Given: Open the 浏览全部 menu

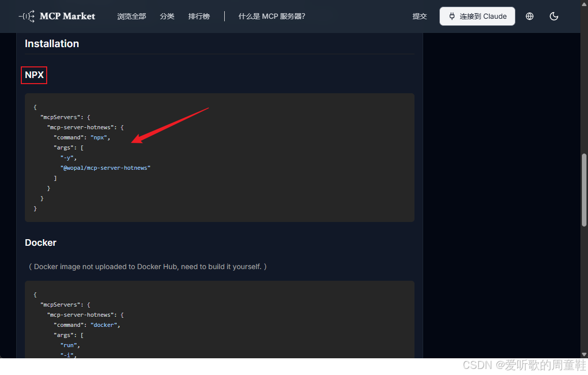Looking at the screenshot, I should (x=131, y=16).
